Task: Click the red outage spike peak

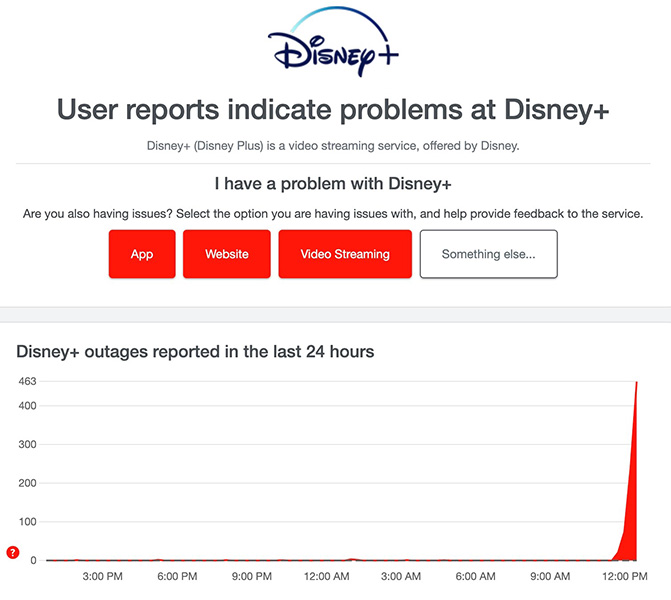Action: tap(636, 384)
